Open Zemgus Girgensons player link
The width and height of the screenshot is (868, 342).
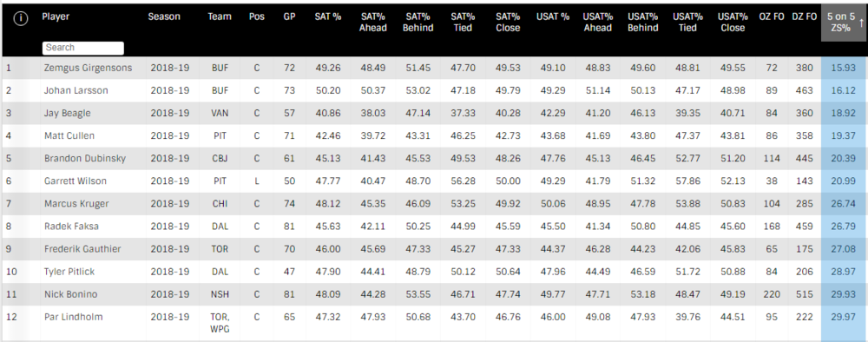pyautogui.click(x=88, y=68)
